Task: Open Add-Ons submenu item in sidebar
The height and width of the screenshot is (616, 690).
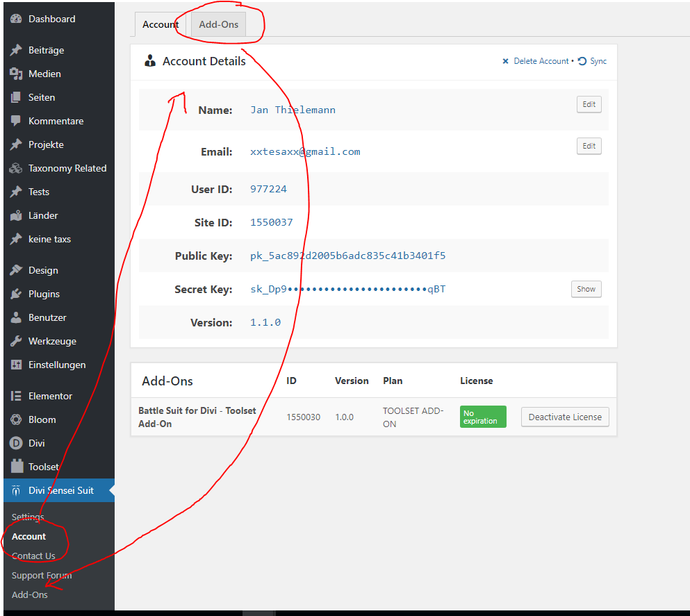Action: click(x=29, y=594)
